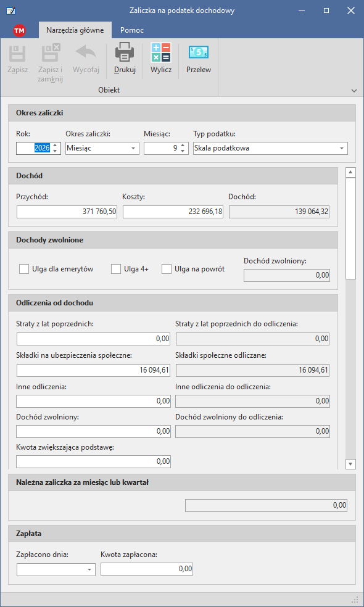
Task: Click the Przychód input field
Action: 67,212
